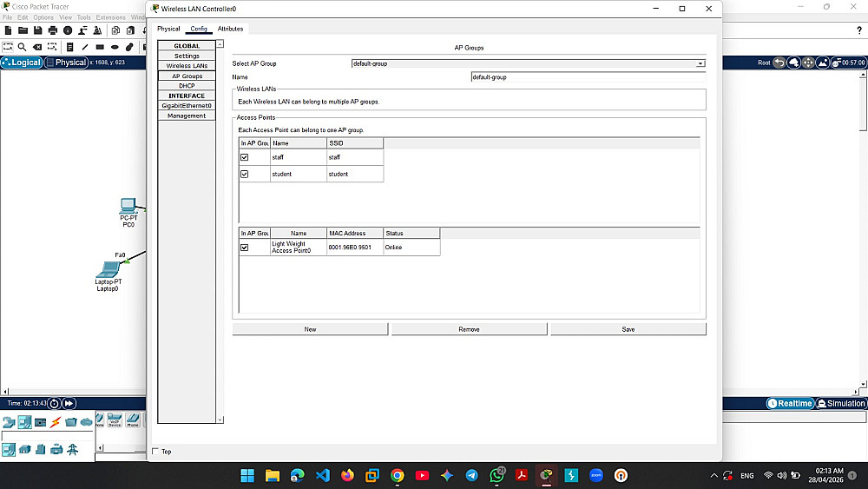Screen dimensions: 868x489
Task: Open the Settings config section
Action: (x=187, y=56)
